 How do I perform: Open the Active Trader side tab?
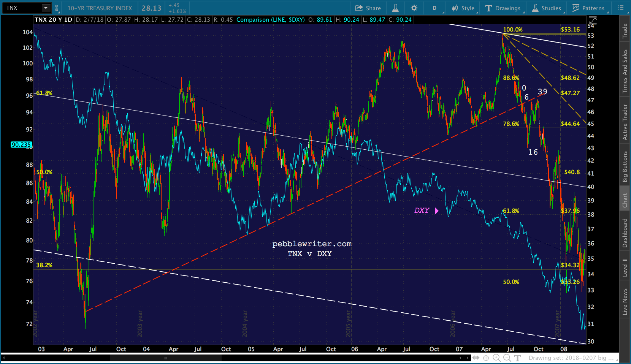pyautogui.click(x=625, y=122)
